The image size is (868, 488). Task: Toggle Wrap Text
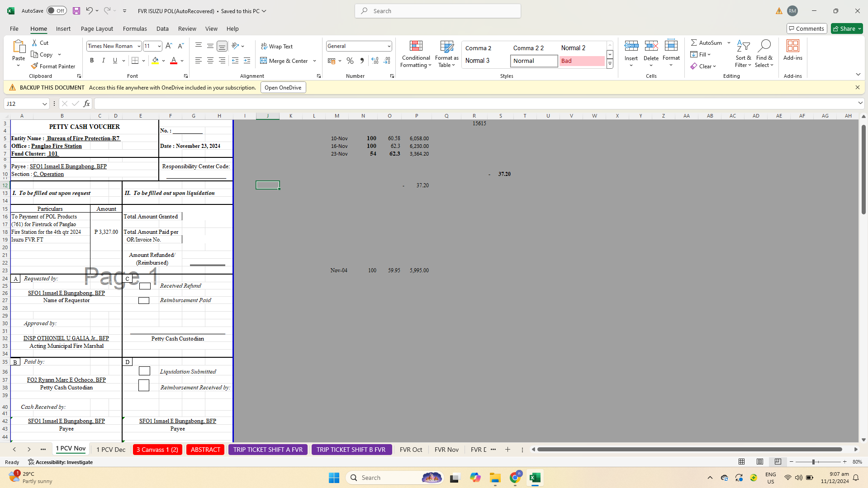click(277, 46)
